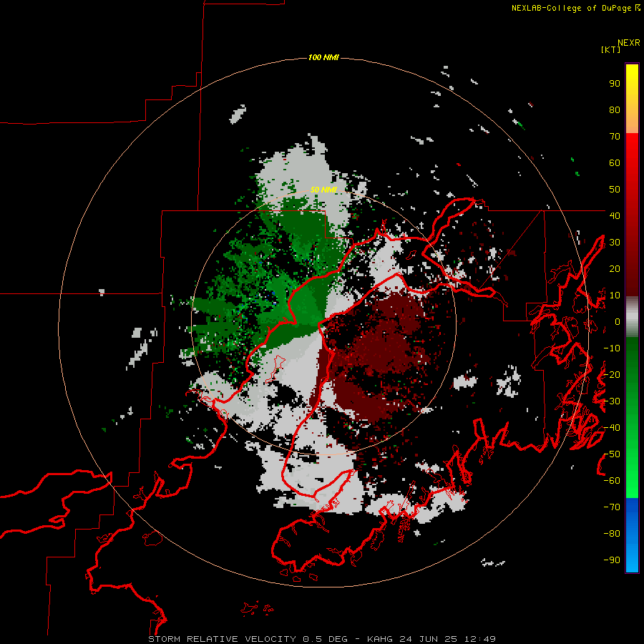Screen dimensions: 644x644
Task: Click the -50 value on velocity scale
Action: (x=612, y=454)
